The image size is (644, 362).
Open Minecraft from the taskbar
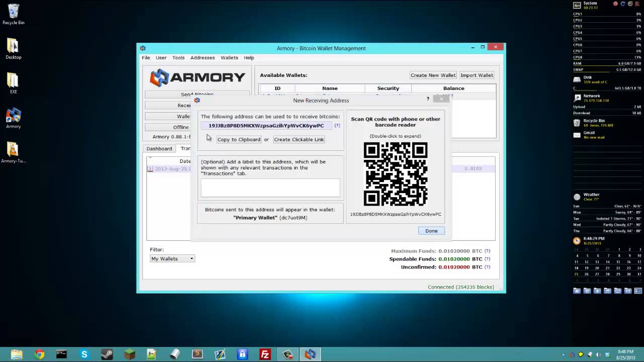pyautogui.click(x=129, y=354)
